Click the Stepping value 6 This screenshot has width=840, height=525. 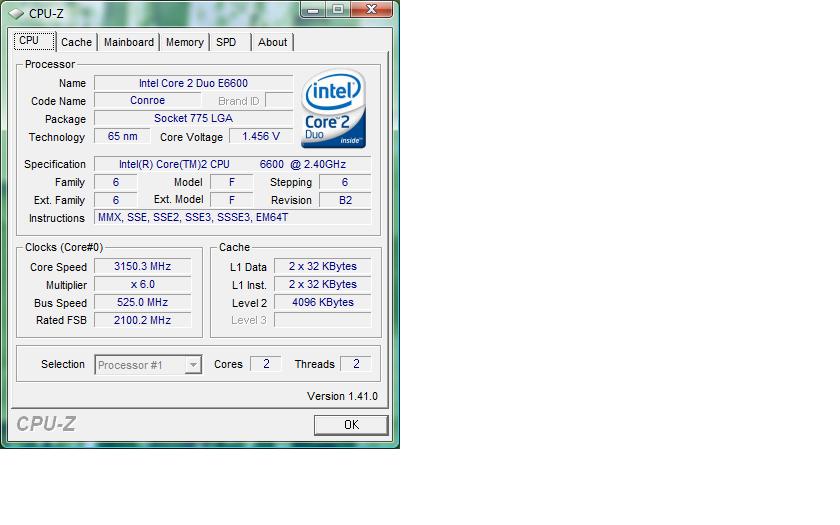(345, 182)
